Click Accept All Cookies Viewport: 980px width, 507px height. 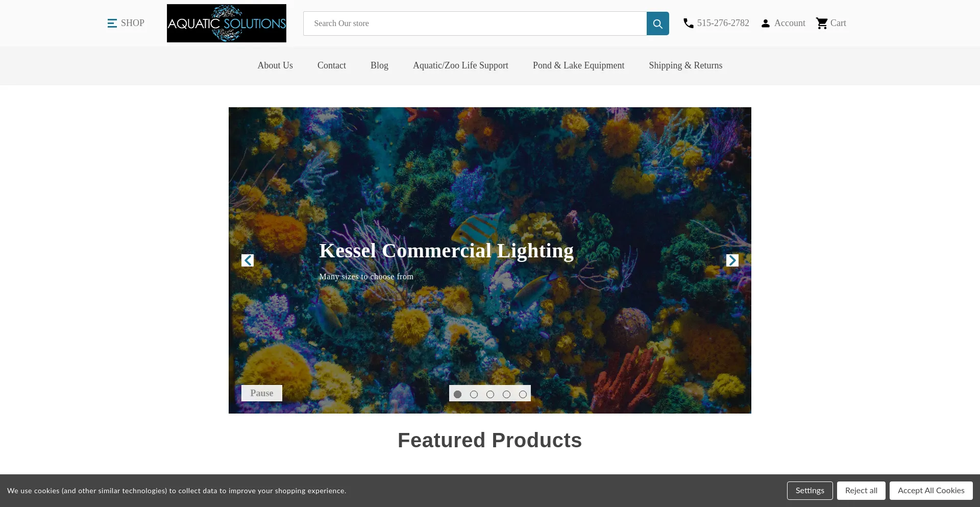pyautogui.click(x=931, y=491)
